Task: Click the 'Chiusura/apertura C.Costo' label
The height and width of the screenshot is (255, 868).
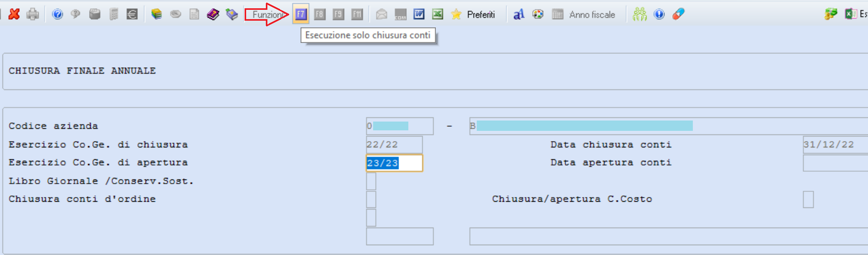Action: 572,199
